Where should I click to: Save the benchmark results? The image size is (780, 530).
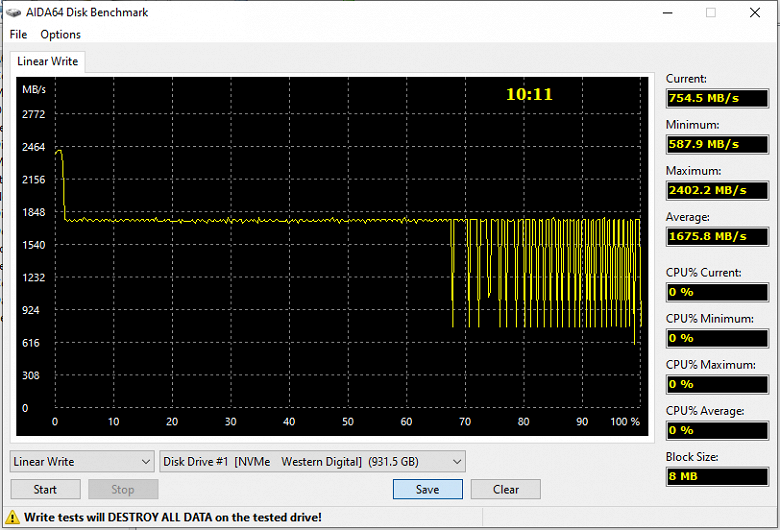click(427, 489)
